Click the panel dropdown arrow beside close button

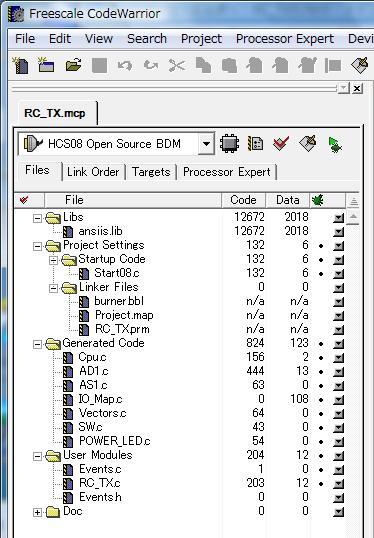(x=343, y=88)
